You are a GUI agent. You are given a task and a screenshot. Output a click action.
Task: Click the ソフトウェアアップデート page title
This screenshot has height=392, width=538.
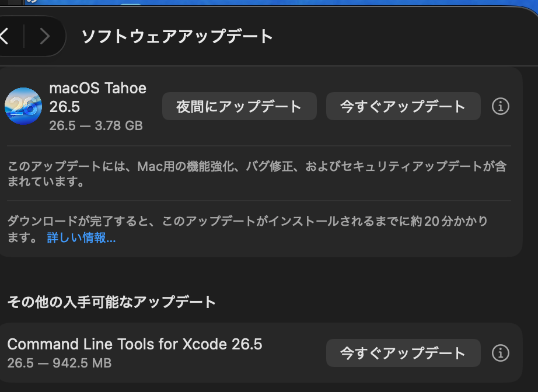[177, 36]
